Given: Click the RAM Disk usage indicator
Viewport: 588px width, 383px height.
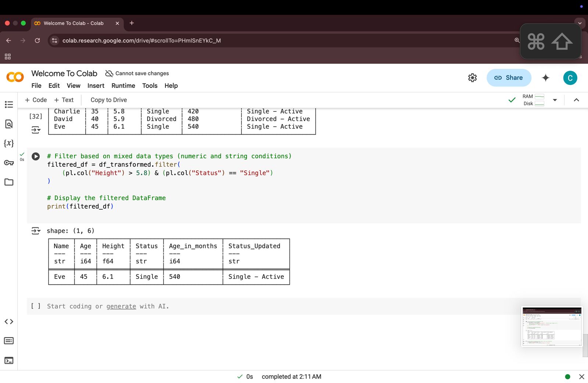Looking at the screenshot, I should [x=533, y=100].
